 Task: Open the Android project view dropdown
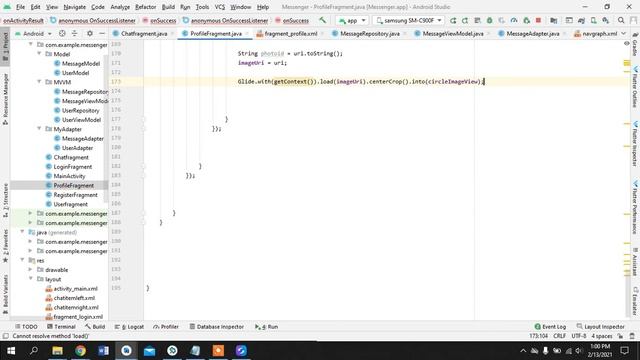33,33
